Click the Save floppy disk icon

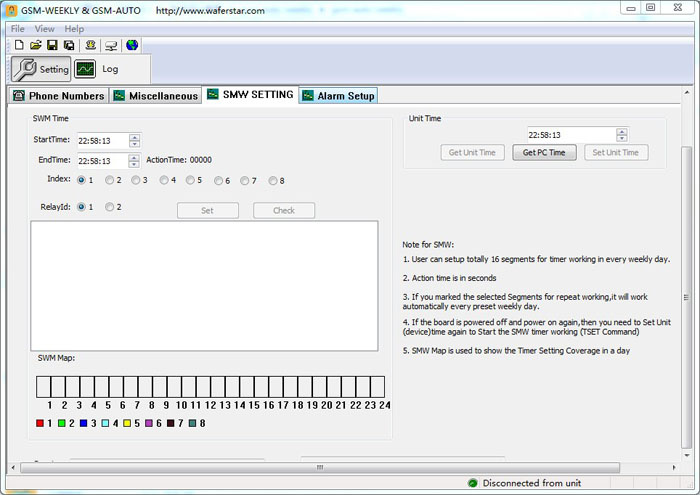click(x=52, y=45)
